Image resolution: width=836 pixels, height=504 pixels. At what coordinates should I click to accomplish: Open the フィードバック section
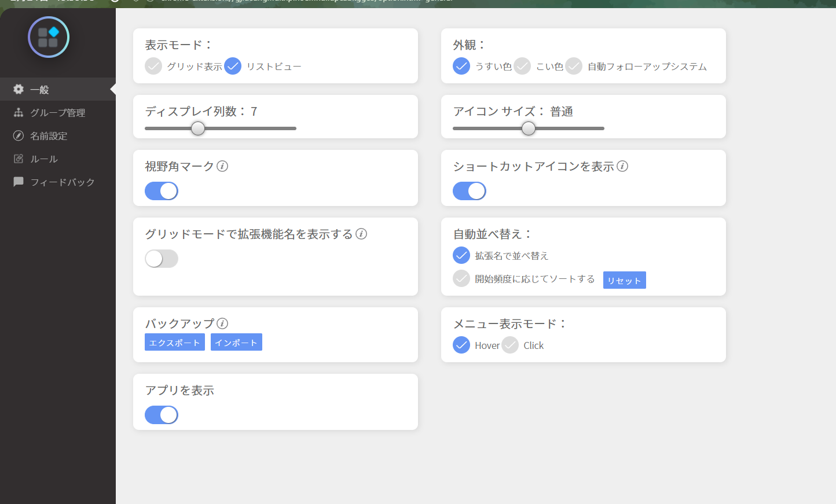(x=58, y=182)
